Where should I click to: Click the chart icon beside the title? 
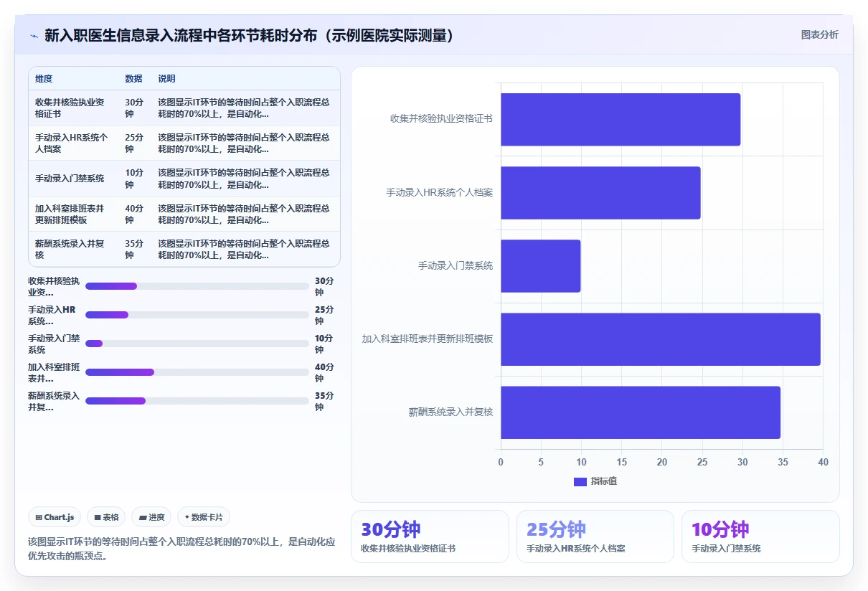coord(34,36)
